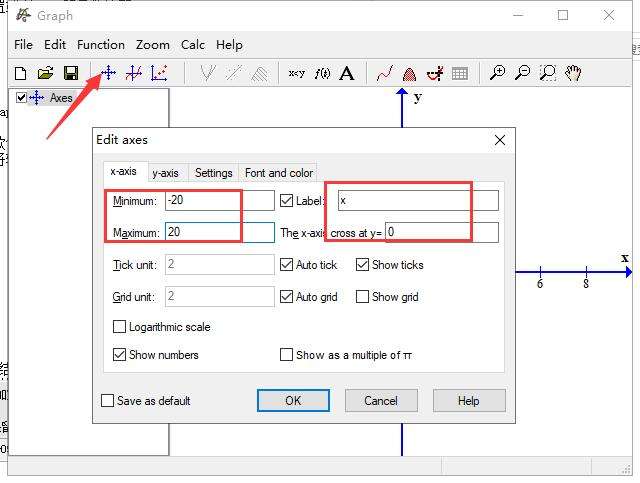
Task: Open a file with the folder icon
Action: click(x=45, y=73)
